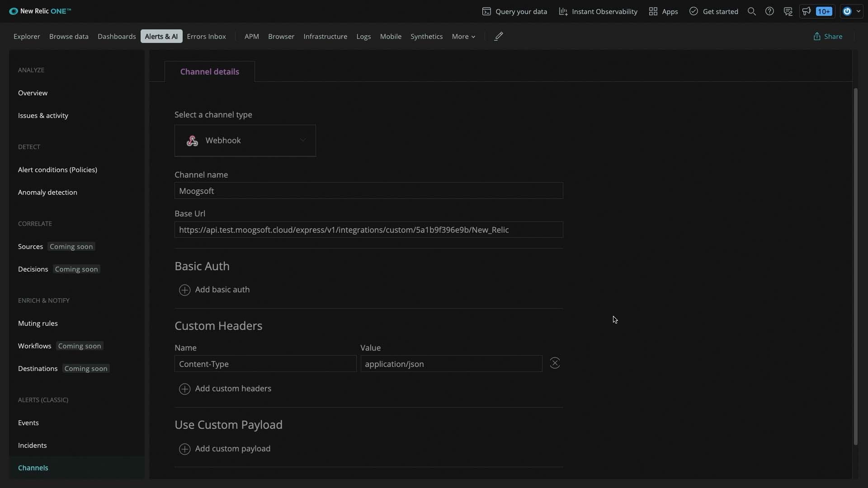
Task: Remove the Content-Type custom header
Action: [x=555, y=363]
